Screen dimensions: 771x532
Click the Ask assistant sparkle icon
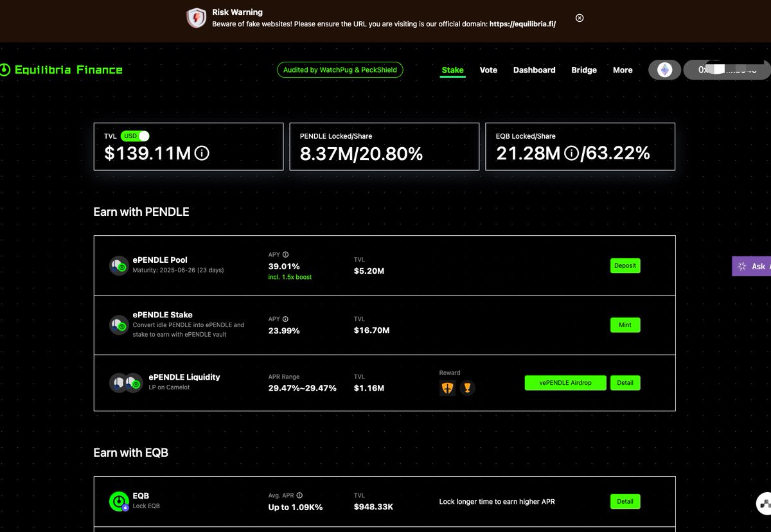(742, 266)
